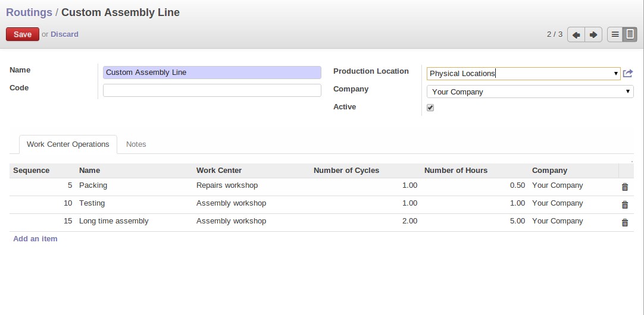The image size is (644, 315).
Task: Click the 2 / 3 record counter
Action: 555,34
